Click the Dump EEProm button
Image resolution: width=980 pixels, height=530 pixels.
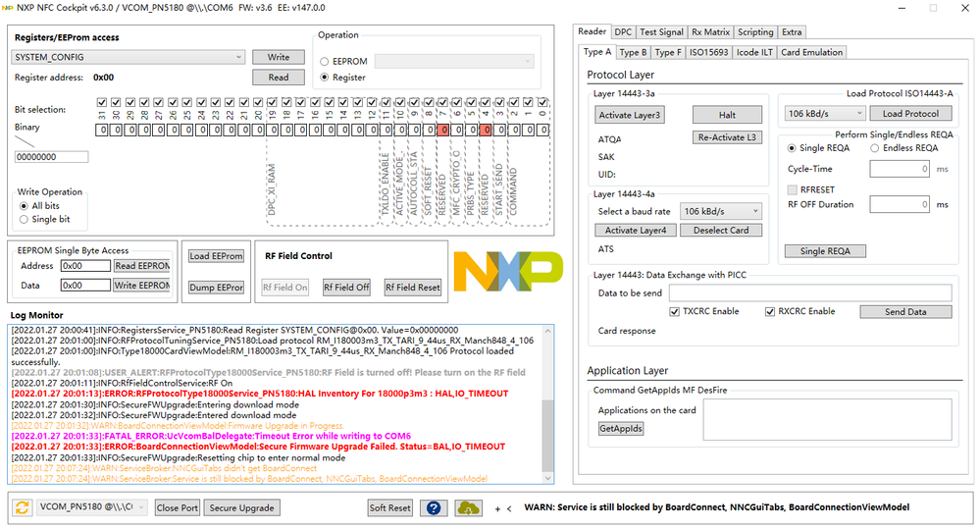coord(216,288)
